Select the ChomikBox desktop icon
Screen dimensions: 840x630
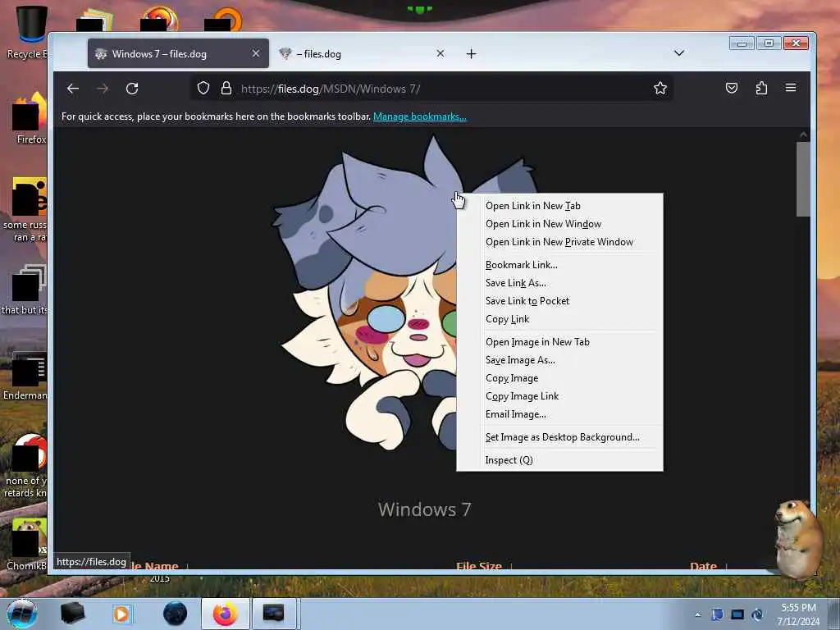(27, 546)
